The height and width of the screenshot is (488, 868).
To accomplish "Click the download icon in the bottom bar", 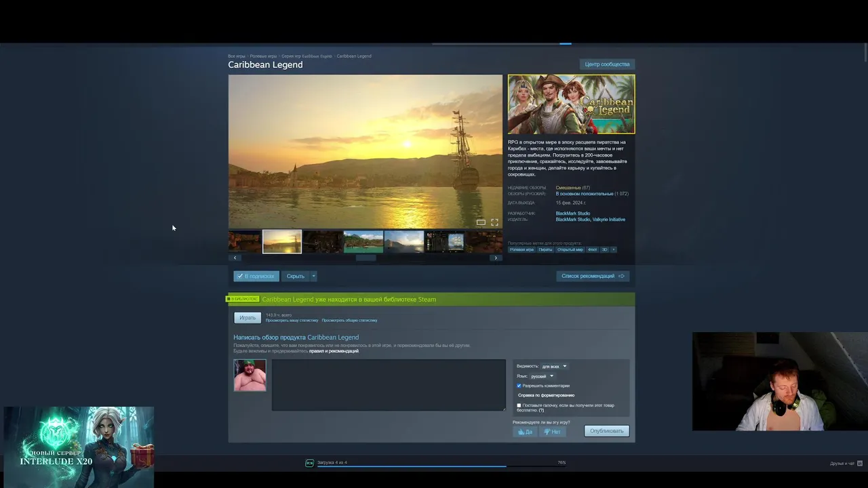I will click(310, 463).
